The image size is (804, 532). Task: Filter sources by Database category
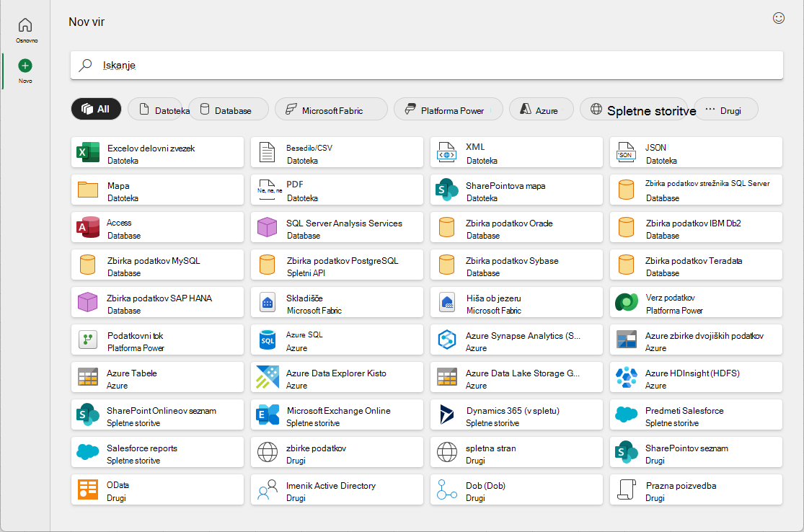229,109
